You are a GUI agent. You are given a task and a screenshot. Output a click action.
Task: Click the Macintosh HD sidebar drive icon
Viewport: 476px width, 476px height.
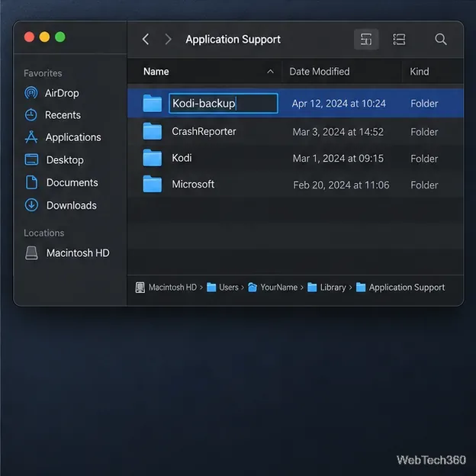click(x=31, y=253)
